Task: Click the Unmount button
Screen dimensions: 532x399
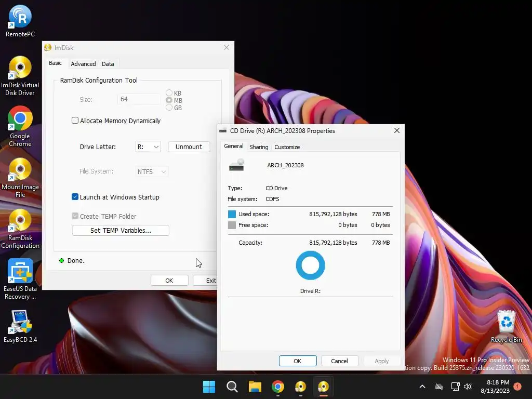Action: tap(189, 147)
